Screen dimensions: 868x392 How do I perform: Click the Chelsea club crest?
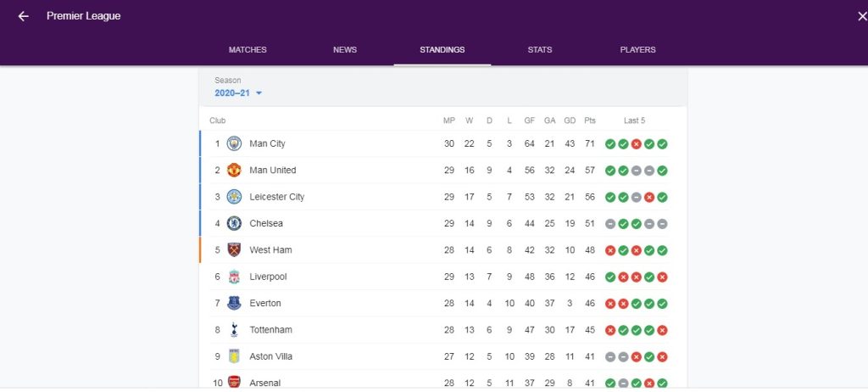pos(234,223)
